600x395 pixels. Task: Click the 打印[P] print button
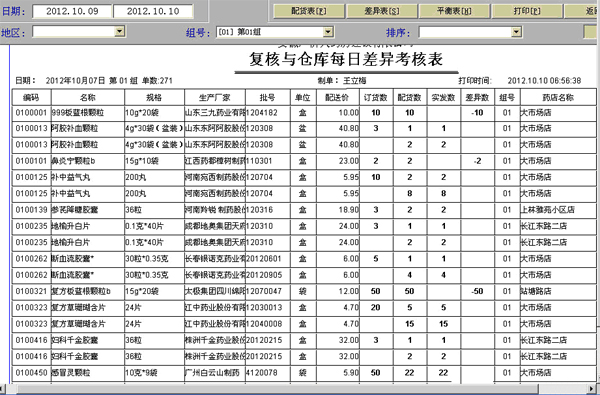[x=527, y=11]
